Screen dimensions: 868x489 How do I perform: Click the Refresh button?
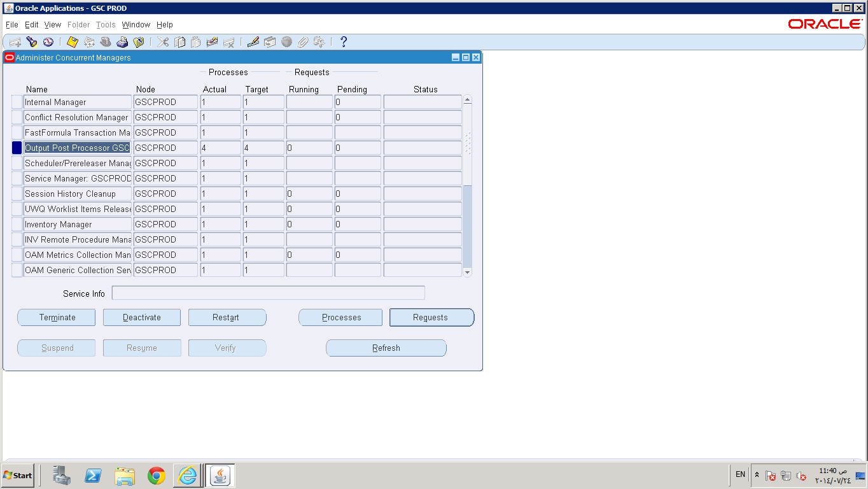(x=386, y=348)
